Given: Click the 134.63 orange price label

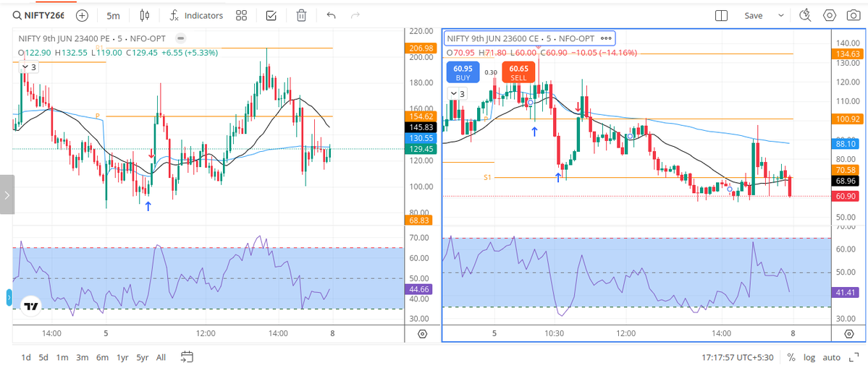Looking at the screenshot, I should [x=848, y=54].
